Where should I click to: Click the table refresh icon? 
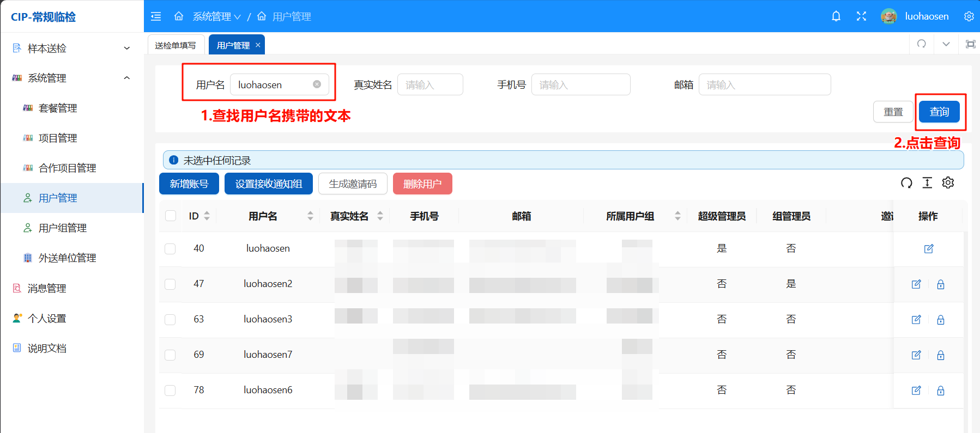[x=906, y=183]
